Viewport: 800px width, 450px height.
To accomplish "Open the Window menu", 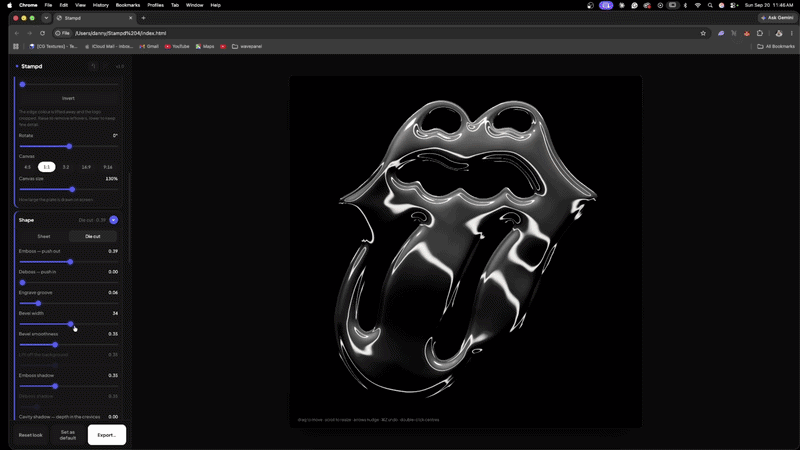I will [x=194, y=5].
